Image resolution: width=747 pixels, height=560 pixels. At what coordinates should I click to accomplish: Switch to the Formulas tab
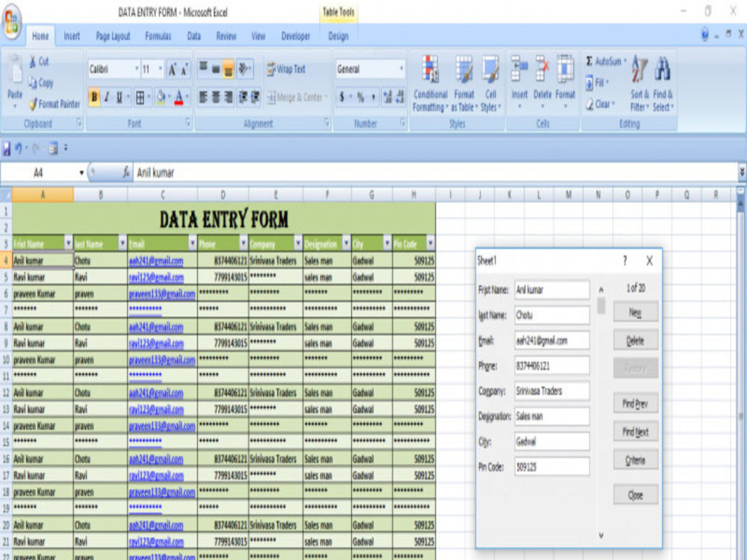click(158, 36)
